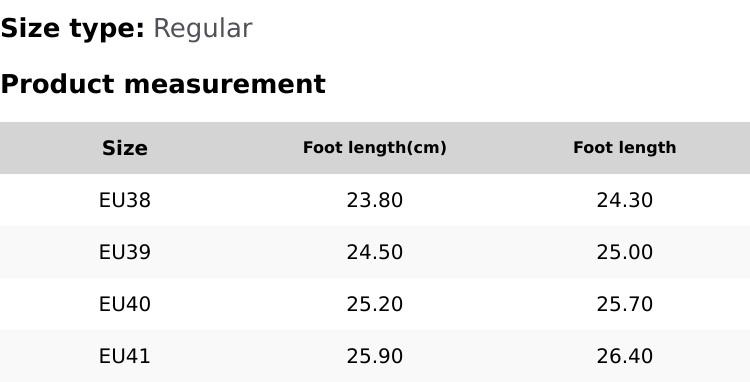Select the EU40 size cell

click(x=125, y=304)
